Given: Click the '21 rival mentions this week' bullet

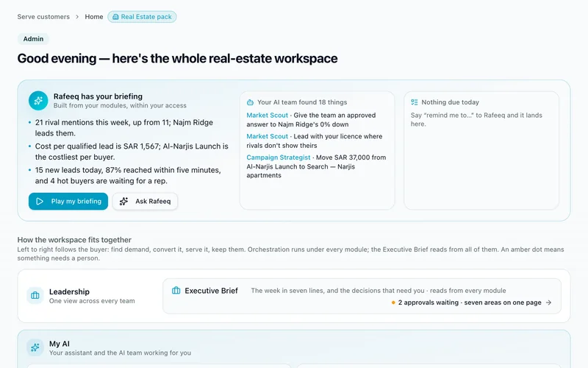Looking at the screenshot, I should tap(124, 127).
